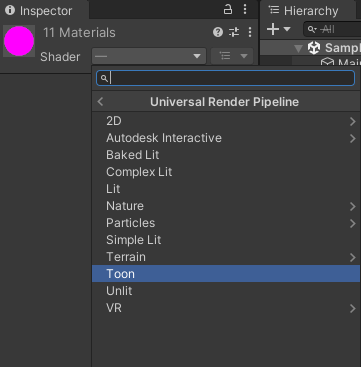Expand Autodesk Interactive shaders

click(226, 138)
